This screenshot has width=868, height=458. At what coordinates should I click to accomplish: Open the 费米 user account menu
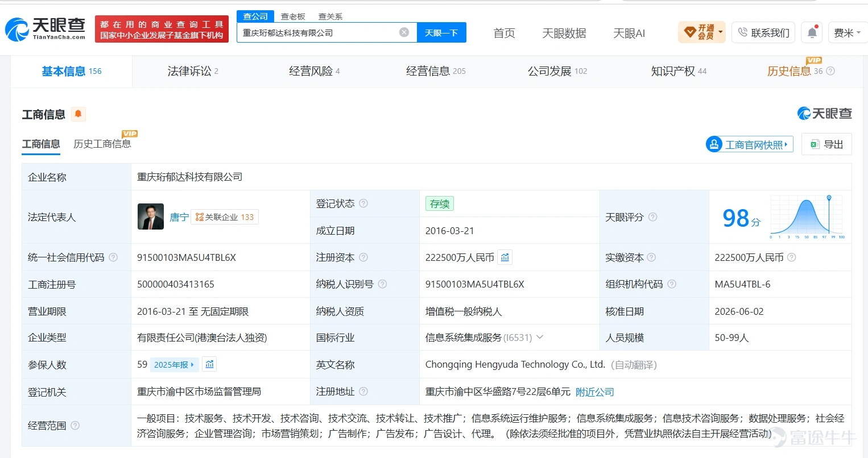click(x=846, y=32)
